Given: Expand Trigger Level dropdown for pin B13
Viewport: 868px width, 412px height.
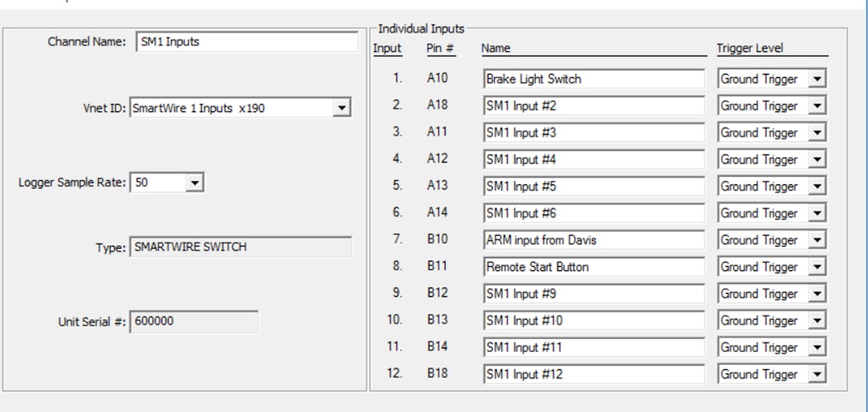Looking at the screenshot, I should pyautogui.click(x=817, y=321).
